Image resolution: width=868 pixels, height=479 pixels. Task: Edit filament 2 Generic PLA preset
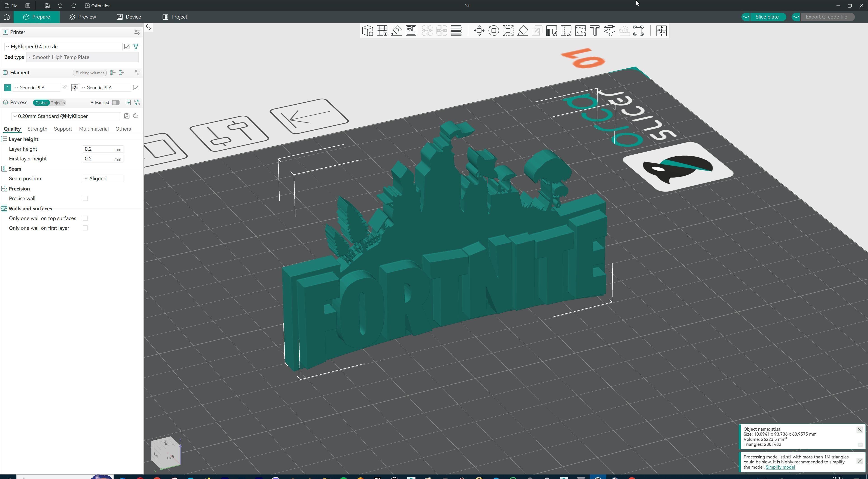click(136, 88)
